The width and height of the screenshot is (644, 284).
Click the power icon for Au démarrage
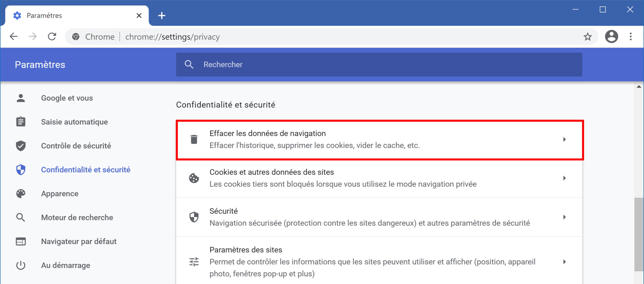click(x=21, y=265)
